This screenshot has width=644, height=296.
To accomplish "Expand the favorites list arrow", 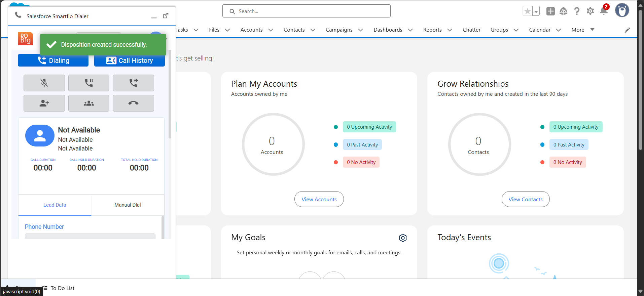I will coord(536,11).
